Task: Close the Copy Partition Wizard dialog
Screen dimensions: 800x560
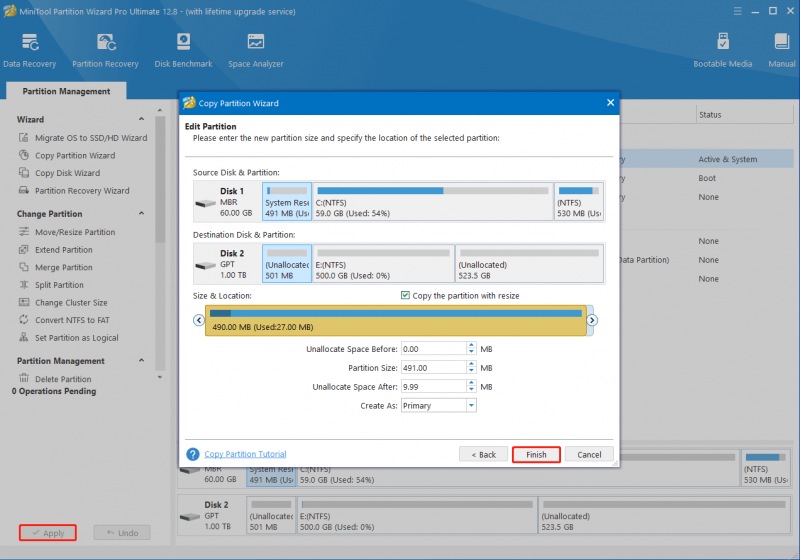Action: coord(610,103)
